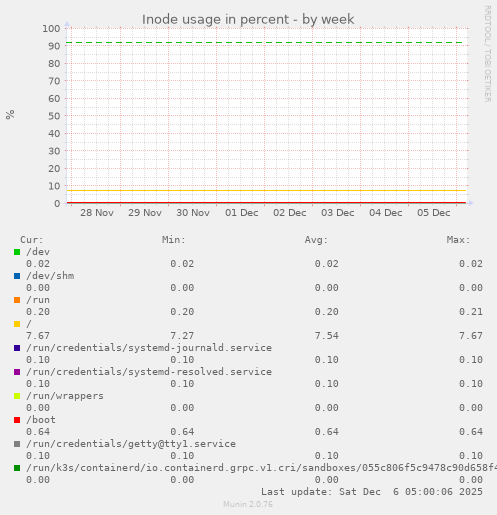Click the "/boot" legend label

(41, 420)
